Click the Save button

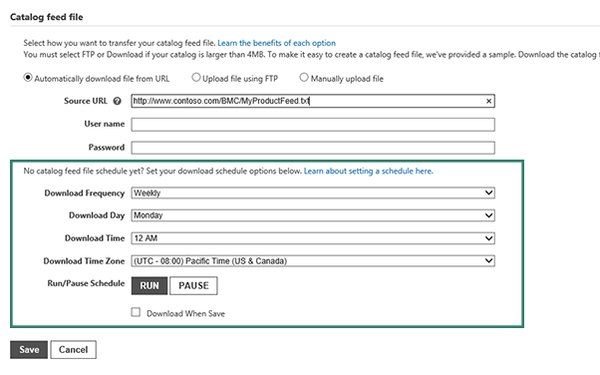(29, 350)
